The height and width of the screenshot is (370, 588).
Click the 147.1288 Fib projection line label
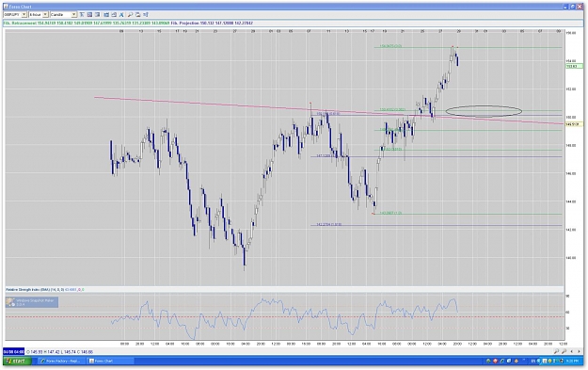pyautogui.click(x=327, y=155)
